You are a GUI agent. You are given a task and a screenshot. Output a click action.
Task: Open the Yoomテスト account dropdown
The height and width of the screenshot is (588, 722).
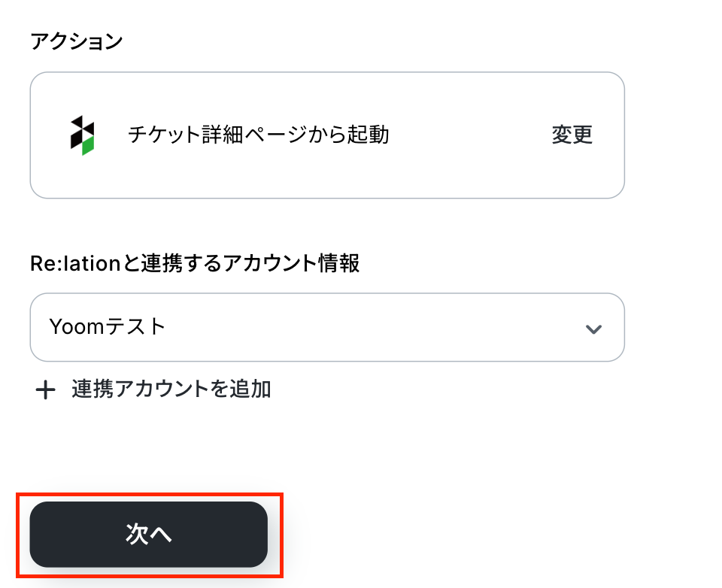pos(327,327)
